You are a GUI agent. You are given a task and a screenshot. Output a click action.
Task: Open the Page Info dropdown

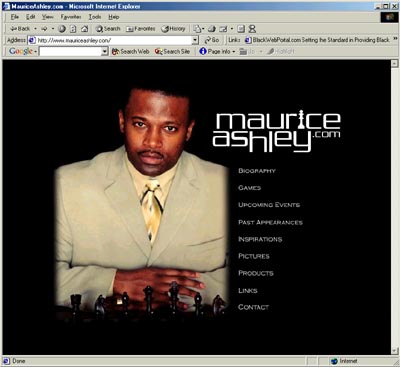(217, 51)
